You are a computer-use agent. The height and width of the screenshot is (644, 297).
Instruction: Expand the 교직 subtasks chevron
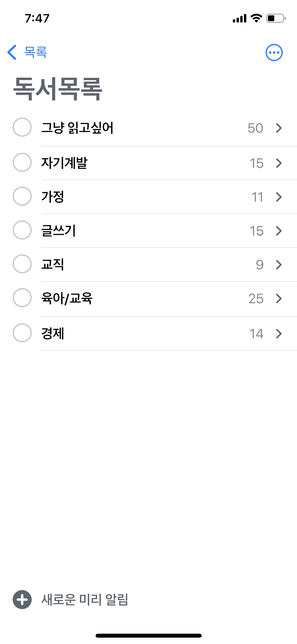279,265
